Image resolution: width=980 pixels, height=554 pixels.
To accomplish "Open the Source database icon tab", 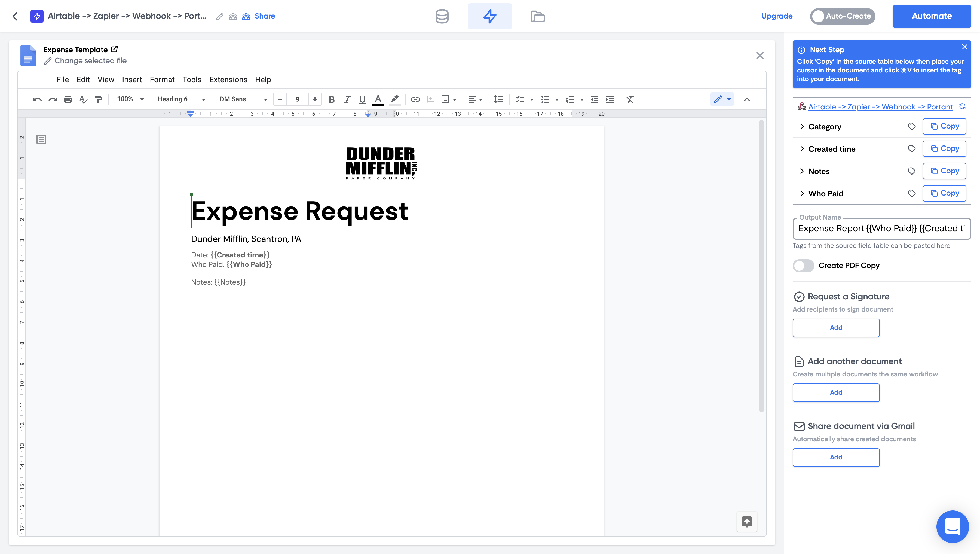I will (x=442, y=16).
